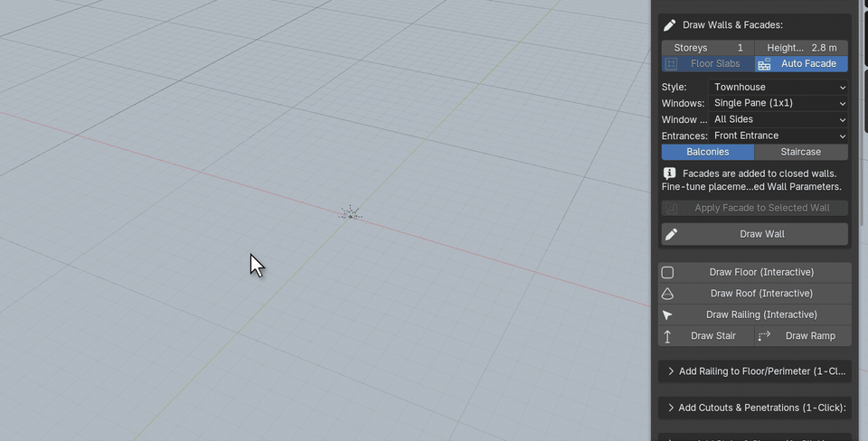
Task: Toggle Floor Slabs option
Action: (708, 63)
